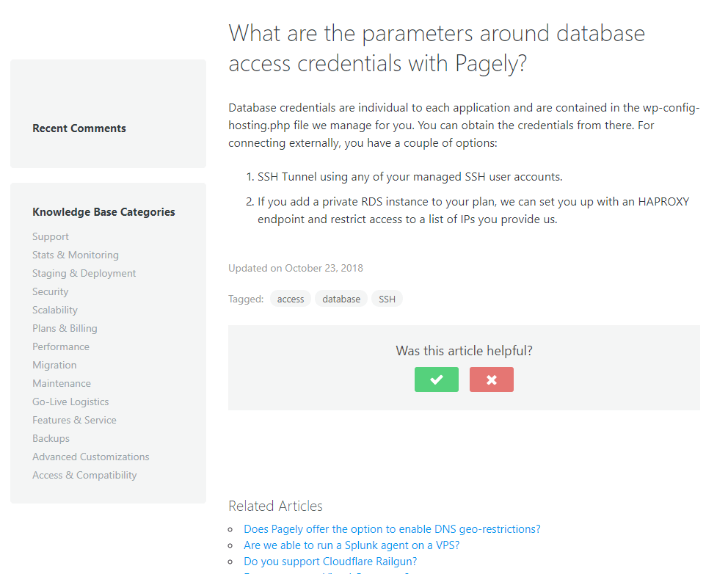Open the Migration category
This screenshot has height=574, width=728.
tap(54, 365)
